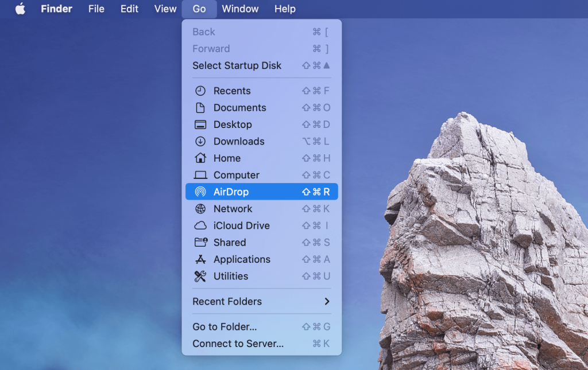Select Network in the Go menu
Image resolution: width=588 pixels, height=370 pixels.
[x=262, y=209]
